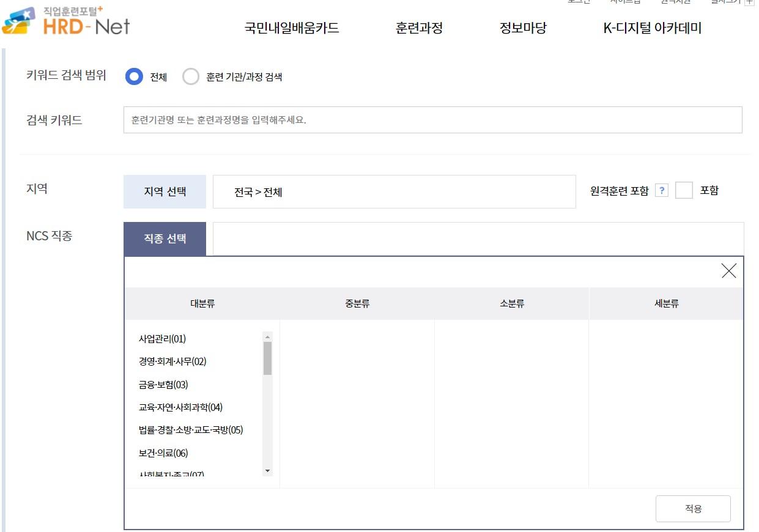The width and height of the screenshot is (759, 532).
Task: Select 법률·경찰·소방·교도·국방(05) category
Action: pyautogui.click(x=191, y=430)
